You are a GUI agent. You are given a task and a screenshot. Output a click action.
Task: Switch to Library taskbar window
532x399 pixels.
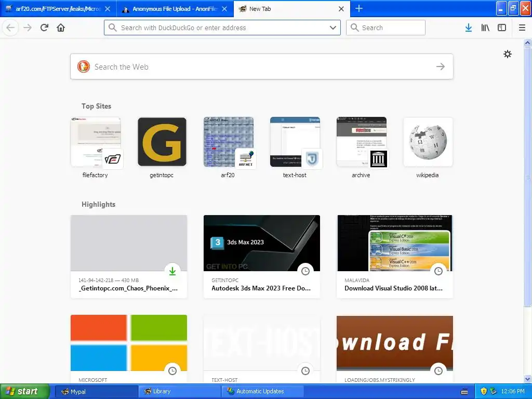pos(180,392)
